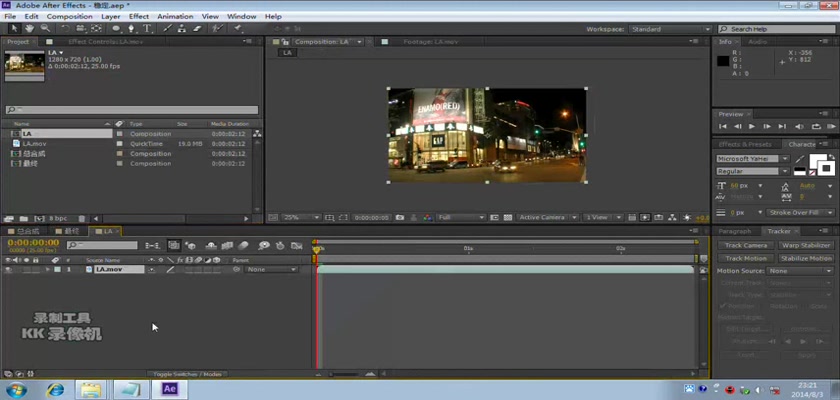Open the Animation menu
Screen dimensions: 840x400
pyautogui.click(x=175, y=17)
